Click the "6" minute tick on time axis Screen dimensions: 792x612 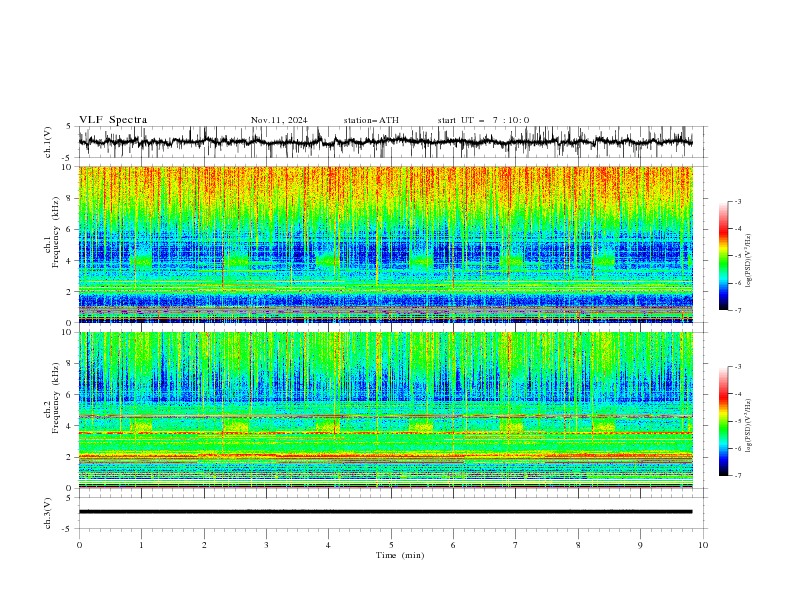[453, 545]
